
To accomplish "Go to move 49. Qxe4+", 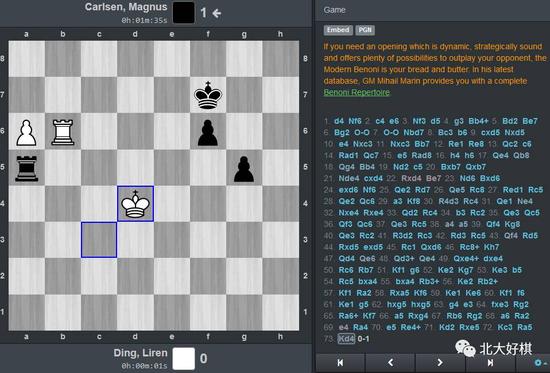I will click(466, 259).
